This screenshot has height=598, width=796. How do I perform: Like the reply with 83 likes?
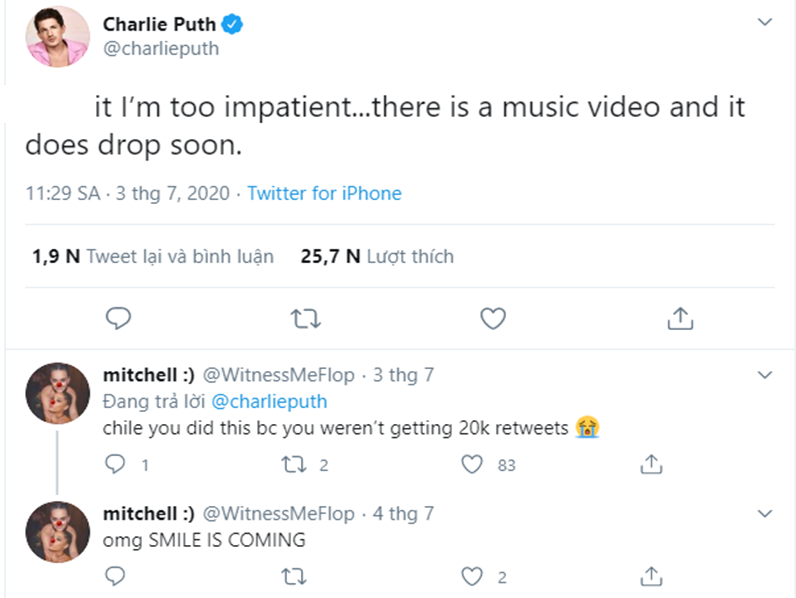[x=473, y=464]
